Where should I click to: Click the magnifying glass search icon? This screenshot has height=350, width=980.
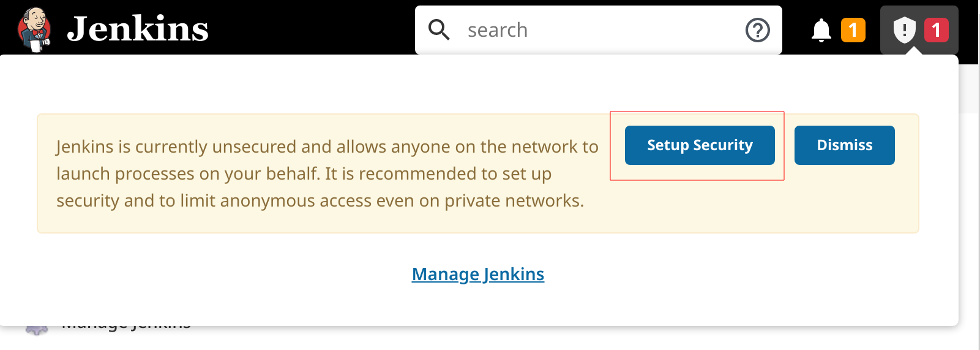pos(439,29)
